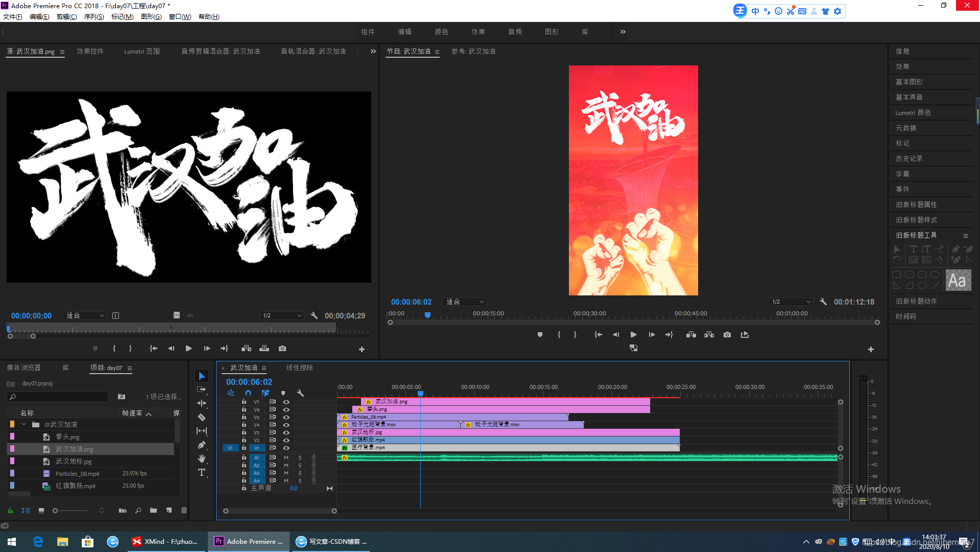This screenshot has width=980, height=552.
Task: Click Insert button in Source monitor
Action: tap(246, 349)
